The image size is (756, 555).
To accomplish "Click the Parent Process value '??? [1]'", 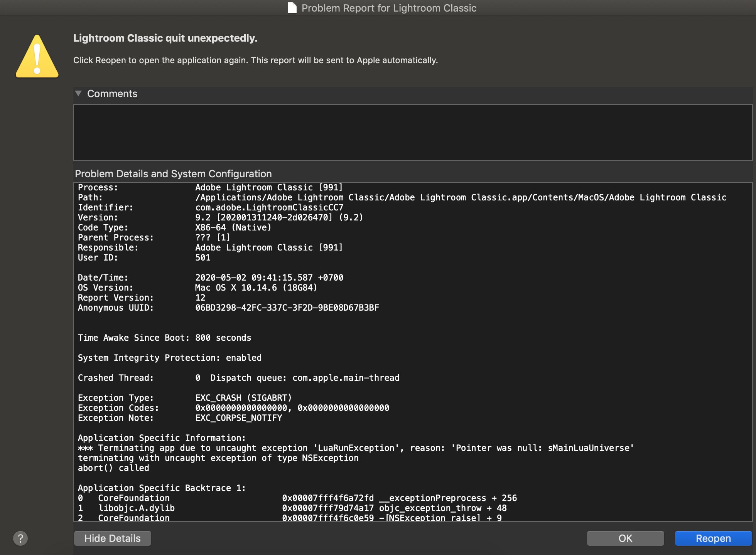I will 213,237.
